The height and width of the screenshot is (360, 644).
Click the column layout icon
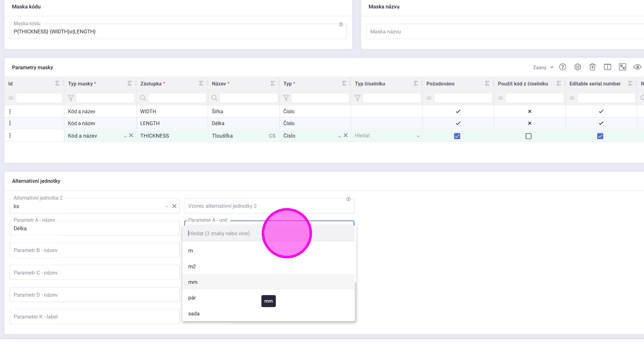click(607, 67)
